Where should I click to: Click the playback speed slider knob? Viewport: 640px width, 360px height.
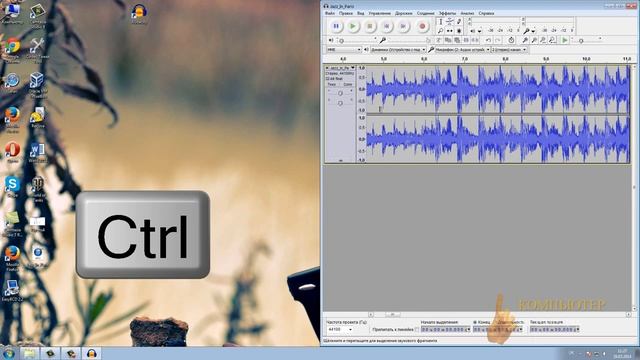tap(581, 40)
